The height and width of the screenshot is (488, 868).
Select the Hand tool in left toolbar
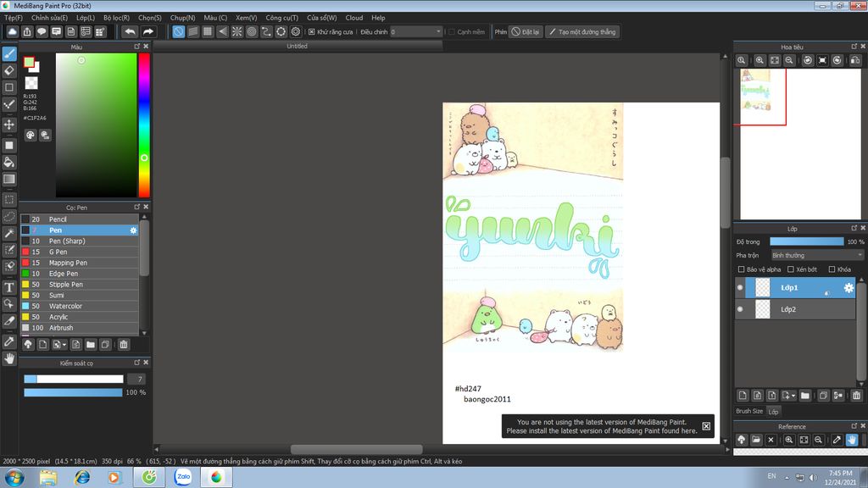click(x=9, y=358)
